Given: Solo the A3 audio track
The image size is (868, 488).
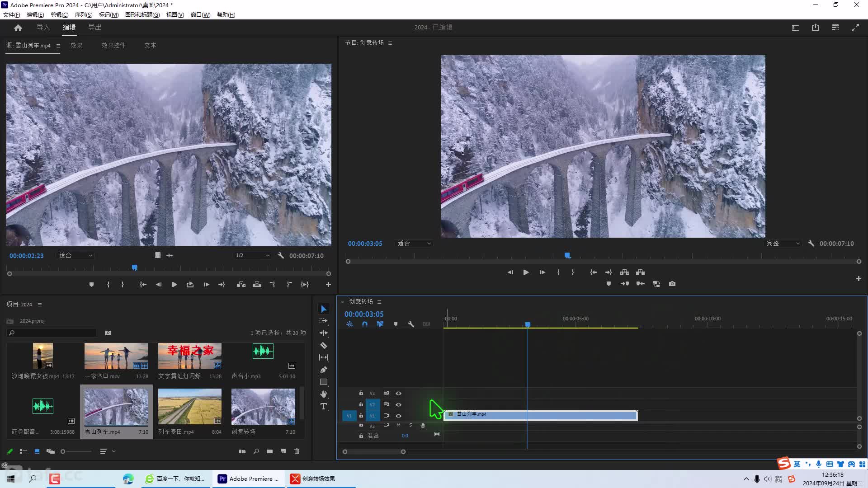Looking at the screenshot, I should coord(410,425).
